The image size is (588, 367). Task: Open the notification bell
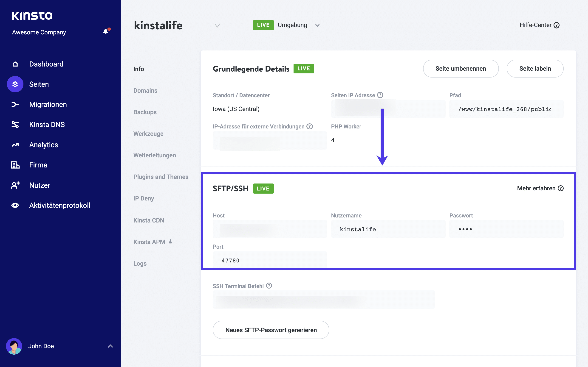[105, 32]
